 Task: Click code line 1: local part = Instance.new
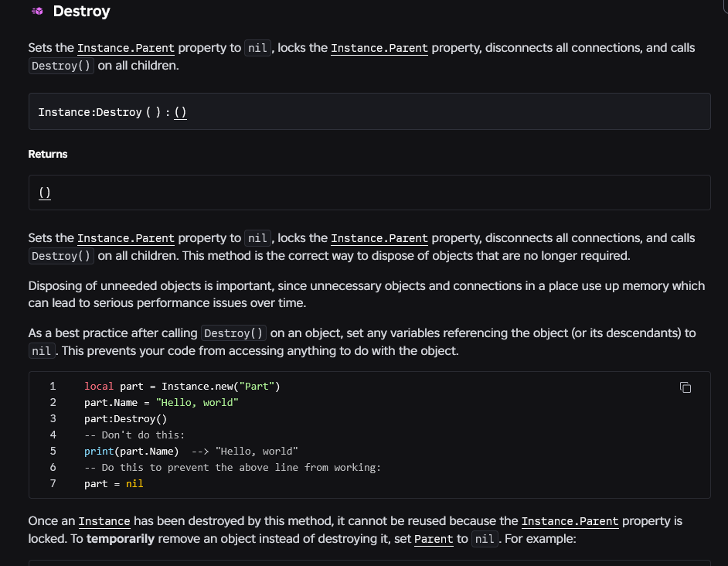(x=182, y=386)
